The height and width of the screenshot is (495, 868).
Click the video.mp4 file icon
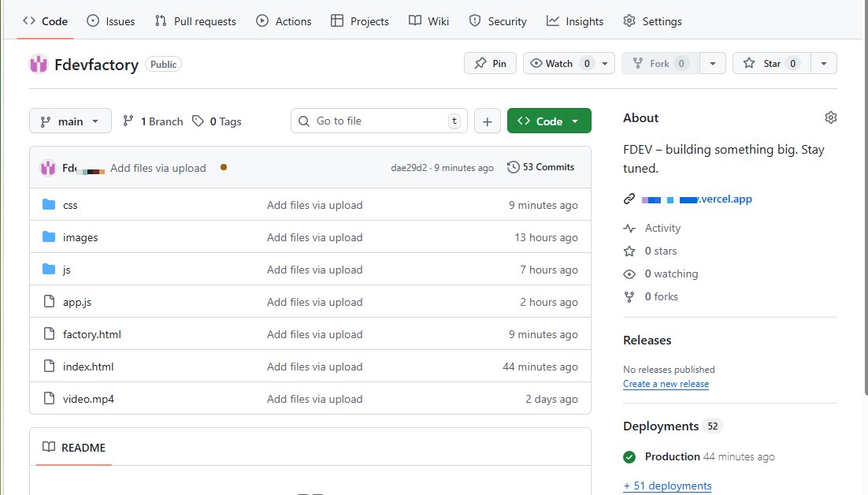(49, 398)
